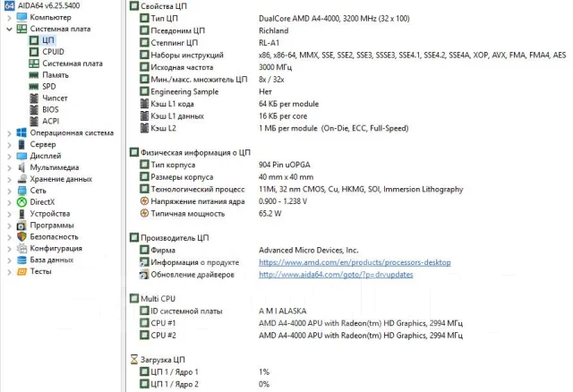The image size is (573, 392).
Task: Select the Физическая информация о ЦП section header
Action: 195,153
